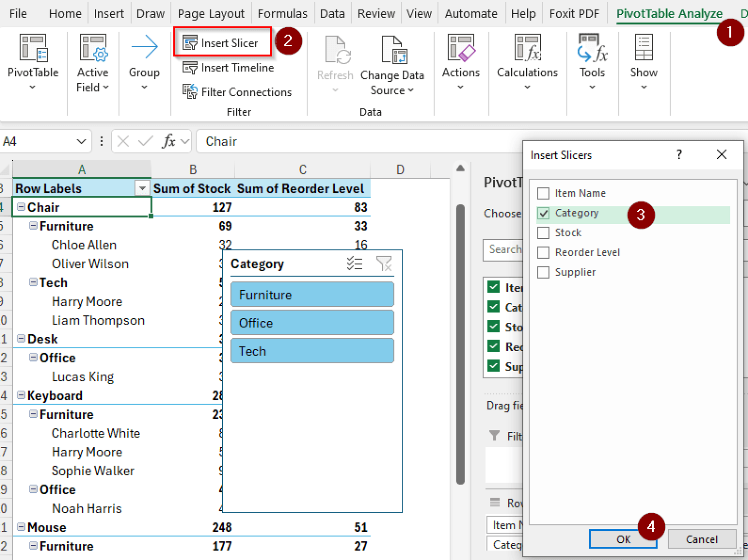This screenshot has height=560, width=748.
Task: Switch to the PivotTable Analyze tab
Action: click(x=669, y=14)
